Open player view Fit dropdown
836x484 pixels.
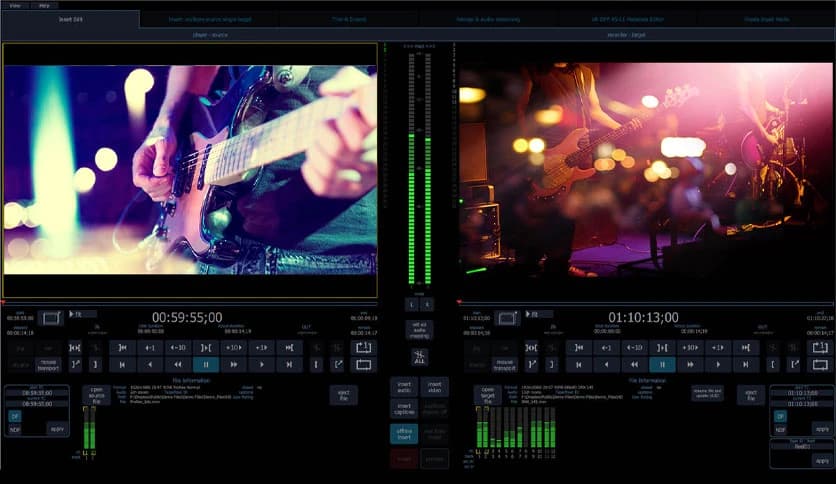click(83, 314)
